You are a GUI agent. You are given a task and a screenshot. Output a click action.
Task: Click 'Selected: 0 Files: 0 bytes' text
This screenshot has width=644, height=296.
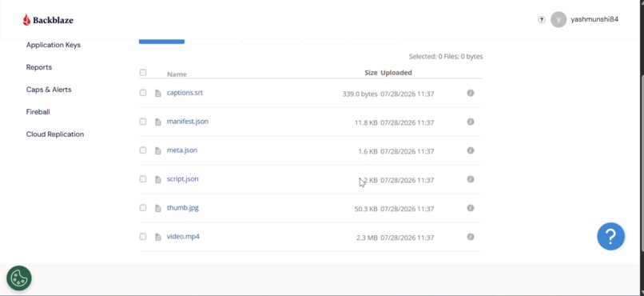(446, 56)
